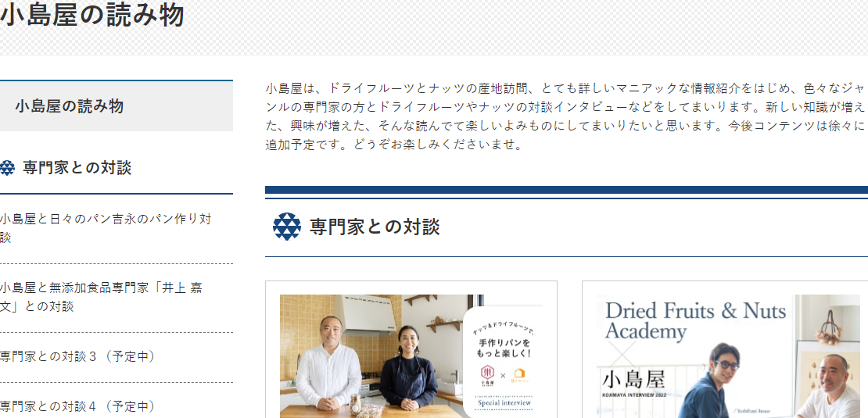The image size is (868, 418).
Task: Click the sidebar 専門家との対談 section heading
Action: 77,168
